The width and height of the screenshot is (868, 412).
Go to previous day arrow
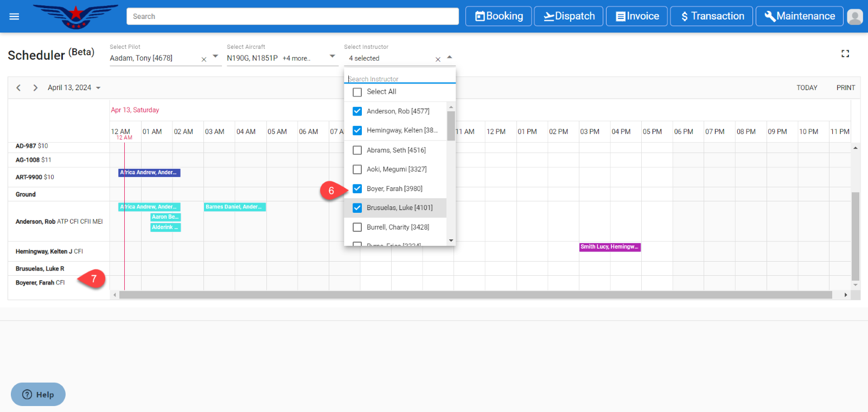coord(18,87)
